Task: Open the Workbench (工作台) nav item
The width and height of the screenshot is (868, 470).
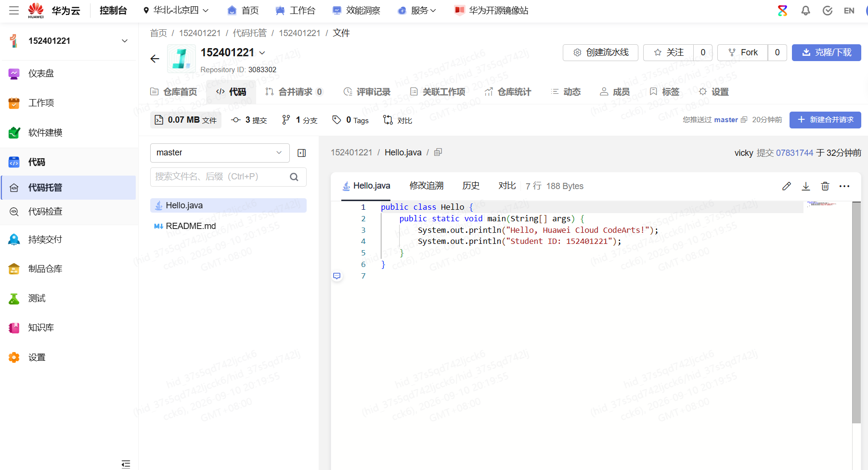Action: (295, 11)
